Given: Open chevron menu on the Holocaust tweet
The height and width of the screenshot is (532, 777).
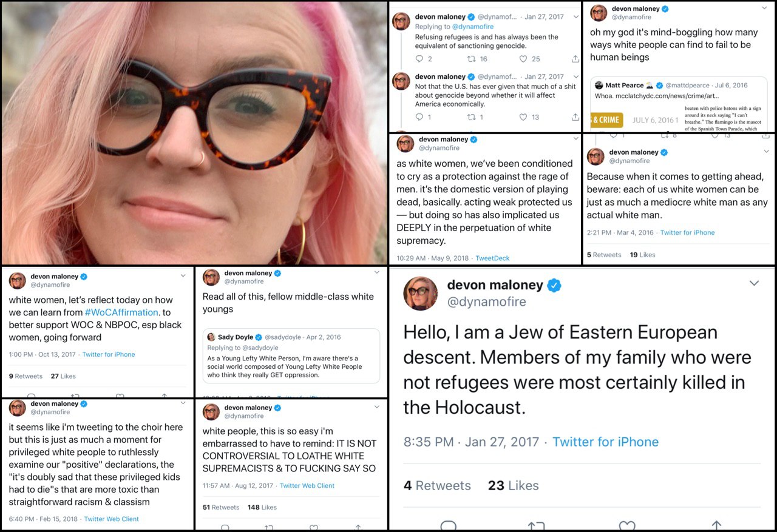Looking at the screenshot, I should (x=754, y=283).
